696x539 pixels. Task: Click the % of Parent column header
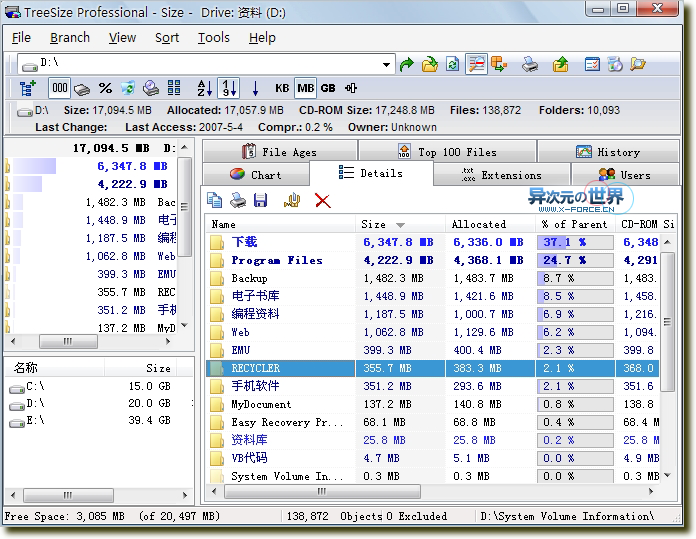575,225
